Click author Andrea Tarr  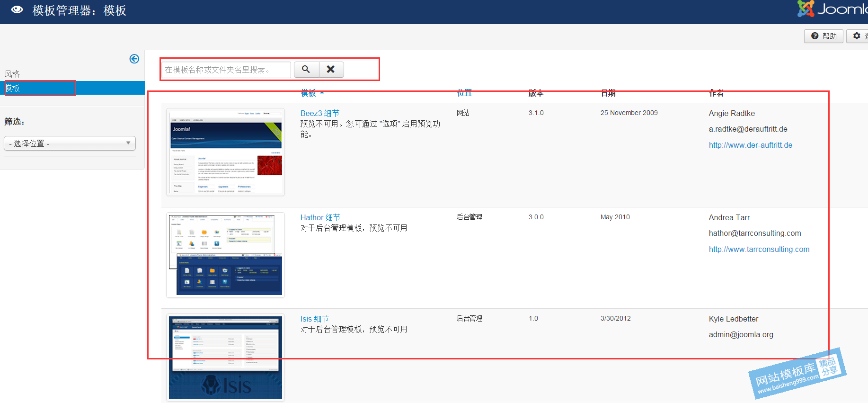[729, 217]
